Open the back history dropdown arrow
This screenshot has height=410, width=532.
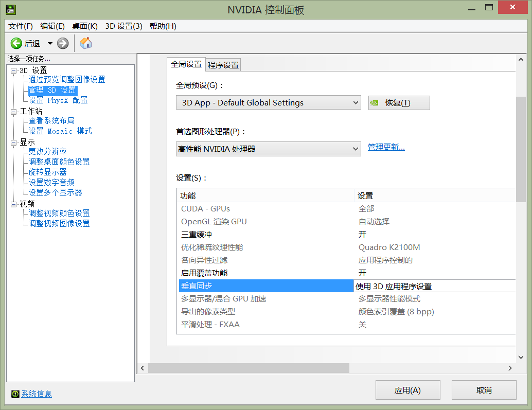pyautogui.click(x=50, y=43)
